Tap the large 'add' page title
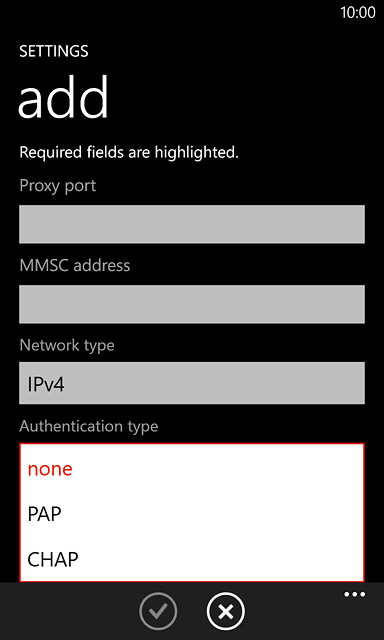Screen dimensions: 384x640 (64, 97)
